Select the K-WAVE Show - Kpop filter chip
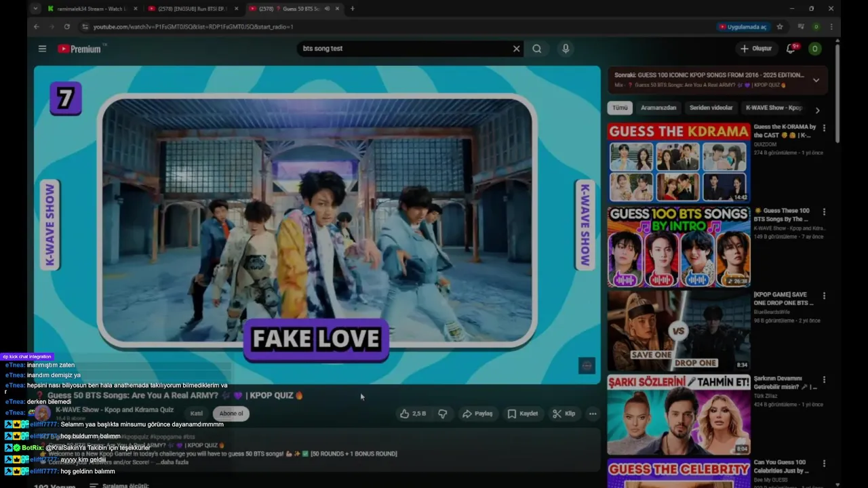868x488 pixels. (x=774, y=108)
